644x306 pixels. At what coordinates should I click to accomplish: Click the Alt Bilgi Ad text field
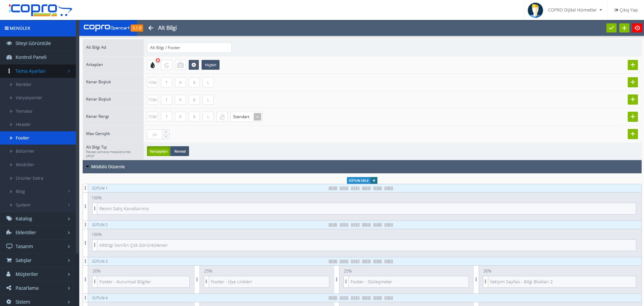tap(189, 48)
